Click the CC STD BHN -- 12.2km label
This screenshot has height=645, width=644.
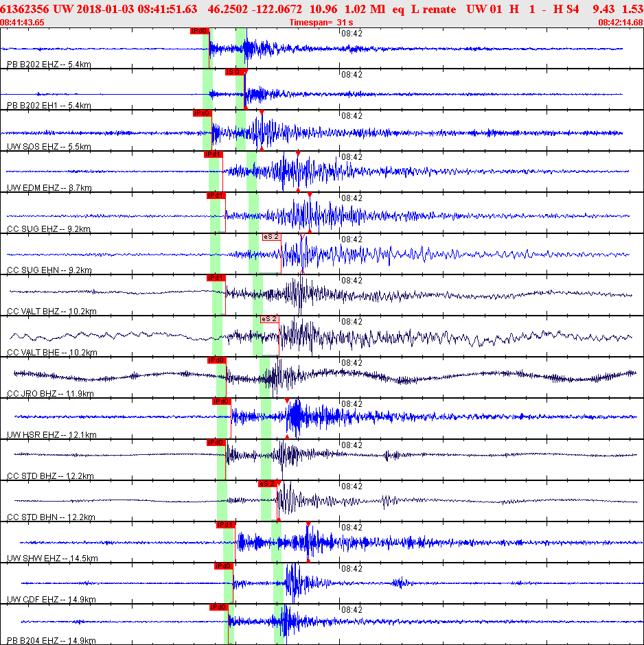[x=51, y=517]
